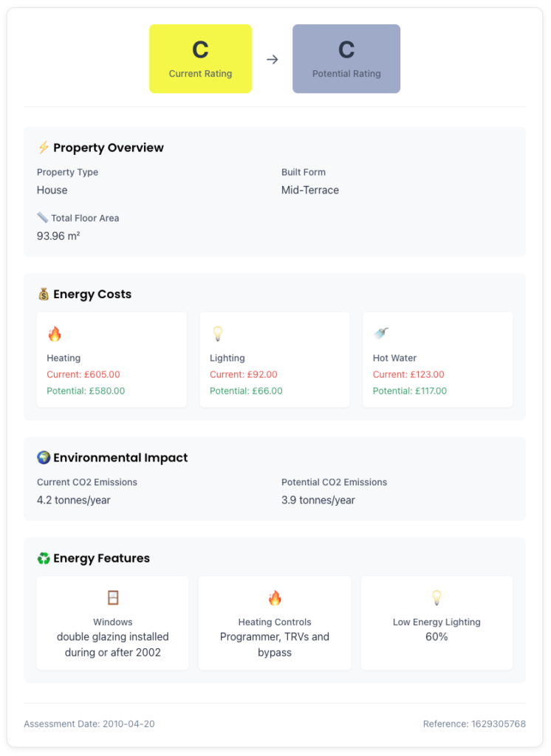Click the blue-grey Potential Rating C box
This screenshot has height=756, width=551.
pyautogui.click(x=346, y=59)
